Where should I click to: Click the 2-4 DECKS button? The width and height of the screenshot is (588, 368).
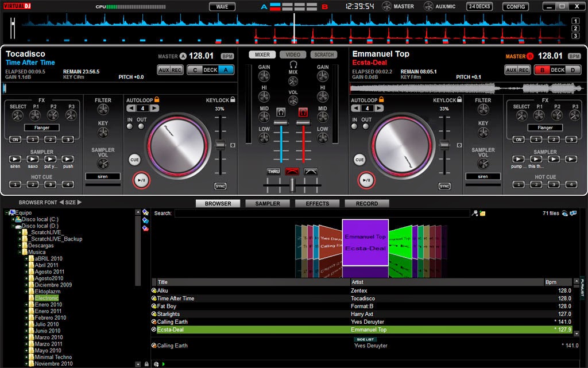pos(479,6)
